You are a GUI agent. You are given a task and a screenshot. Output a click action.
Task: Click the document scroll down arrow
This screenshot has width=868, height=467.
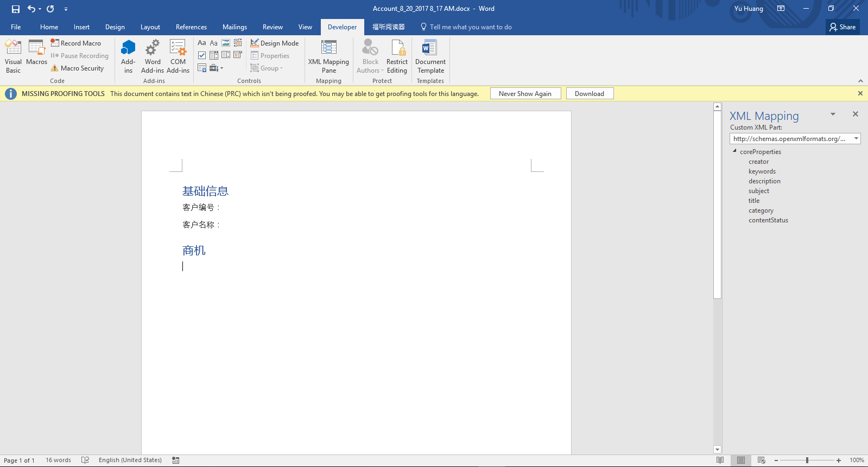pyautogui.click(x=717, y=449)
